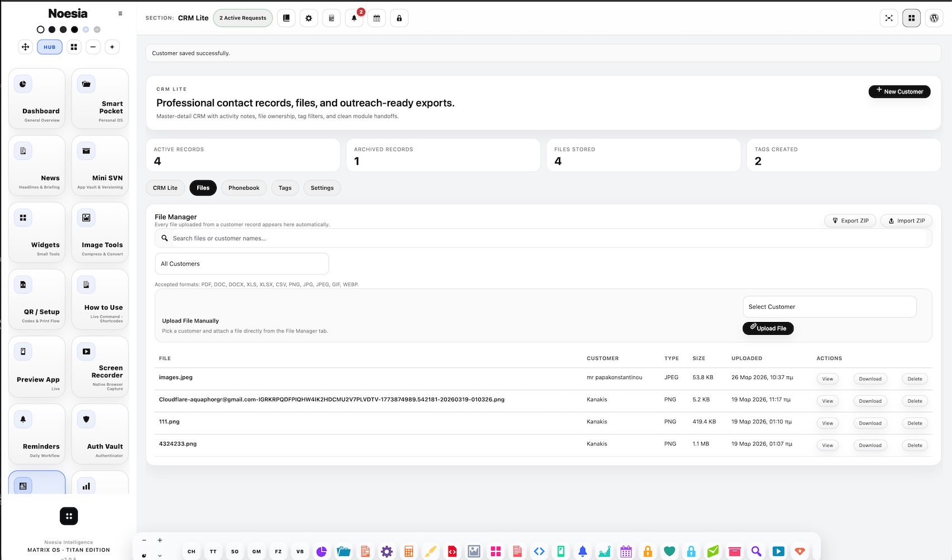Open the gear icon next to Active Requests
The image size is (952, 560).
pos(309,18)
